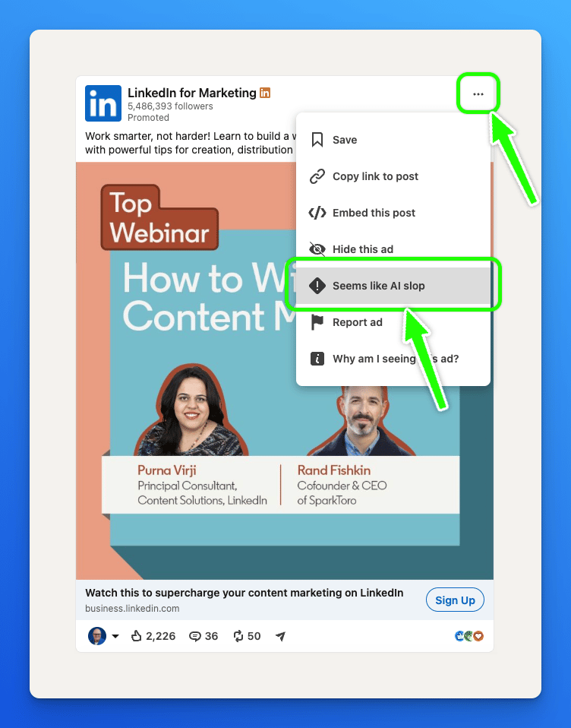Click the user profile photo in action bar
Viewport: 571px width, 728px height.
[97, 636]
